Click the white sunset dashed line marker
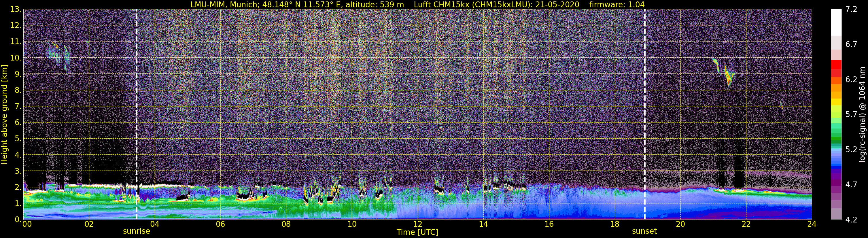 tap(645, 114)
